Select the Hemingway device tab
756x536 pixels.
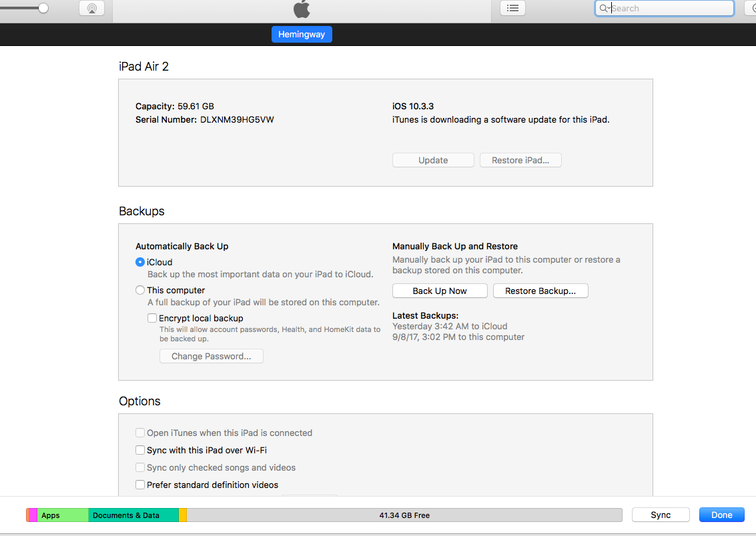pyautogui.click(x=302, y=34)
